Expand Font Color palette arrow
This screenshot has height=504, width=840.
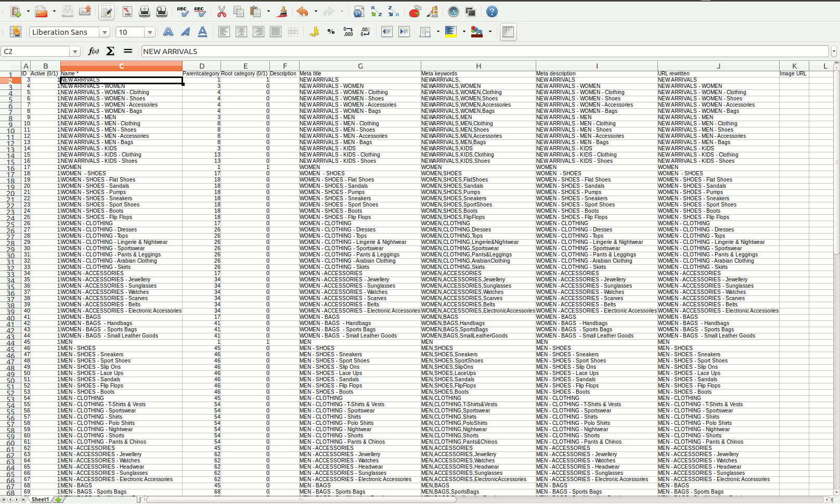(490, 32)
